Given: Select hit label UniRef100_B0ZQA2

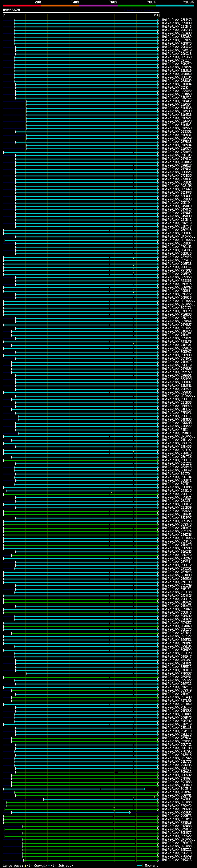Looking at the screenshot, I should (x=177, y=799).
